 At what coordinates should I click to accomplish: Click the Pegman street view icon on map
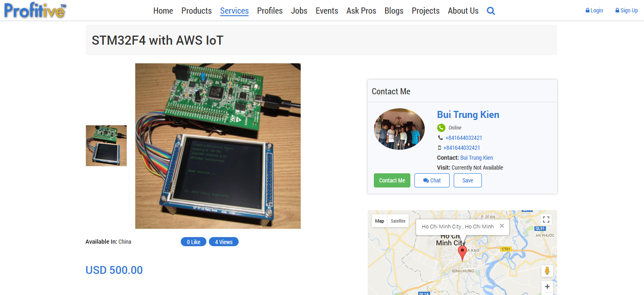[547, 271]
